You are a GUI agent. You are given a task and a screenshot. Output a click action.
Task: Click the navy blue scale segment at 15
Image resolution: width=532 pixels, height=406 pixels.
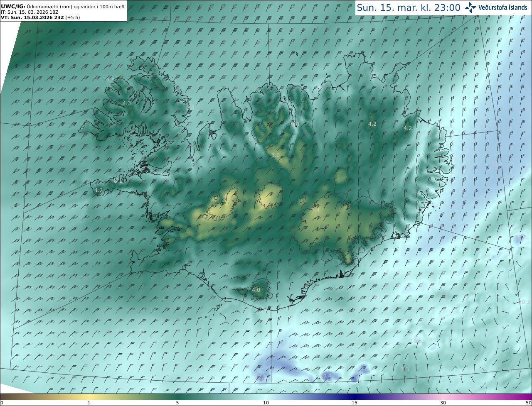(355, 397)
